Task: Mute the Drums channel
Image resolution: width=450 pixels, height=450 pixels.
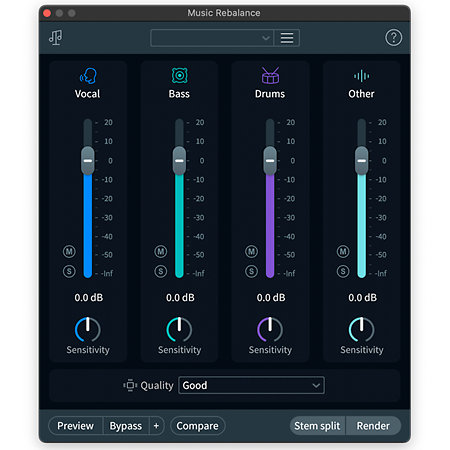Action: click(251, 251)
